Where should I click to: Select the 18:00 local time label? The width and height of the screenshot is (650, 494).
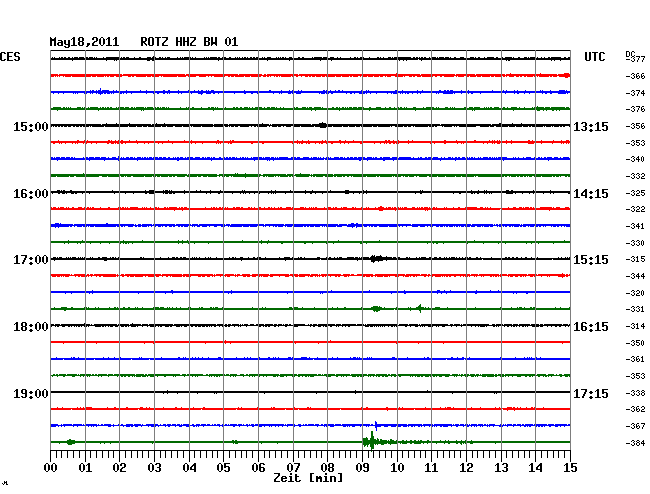(x=31, y=327)
